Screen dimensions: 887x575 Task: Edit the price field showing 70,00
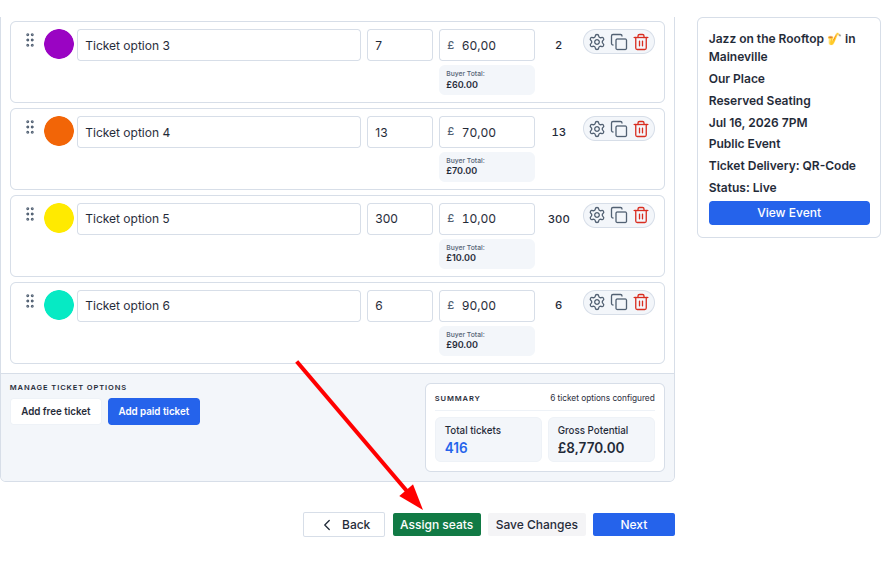pos(487,132)
